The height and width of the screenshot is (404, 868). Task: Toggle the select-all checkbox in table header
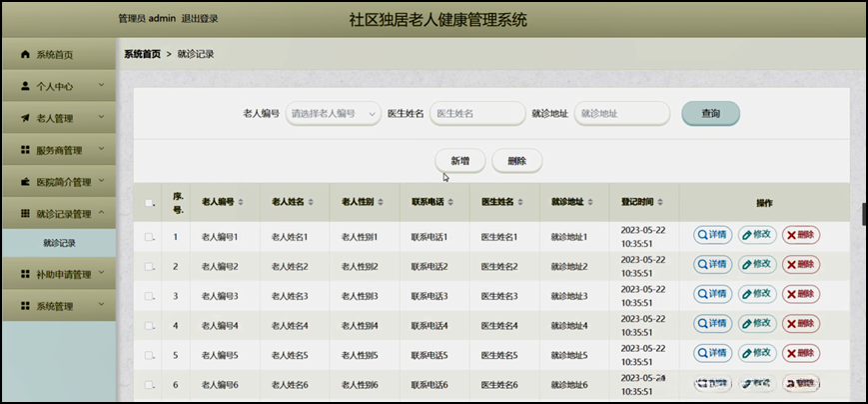pyautogui.click(x=149, y=203)
